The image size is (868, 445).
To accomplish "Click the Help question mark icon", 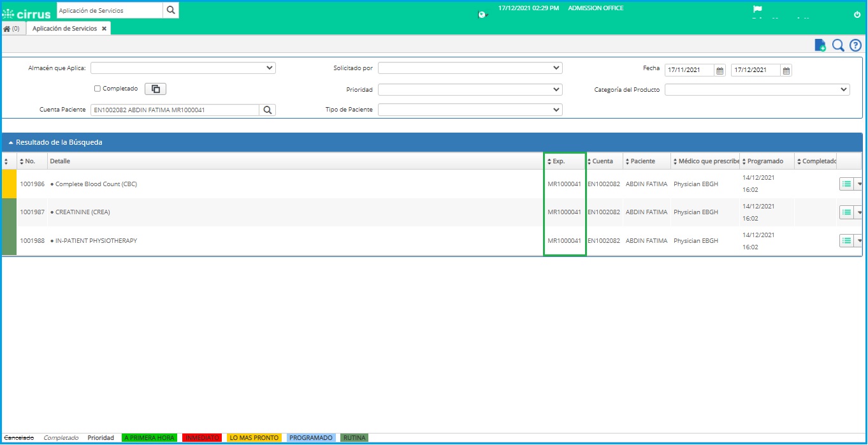I will (x=855, y=45).
